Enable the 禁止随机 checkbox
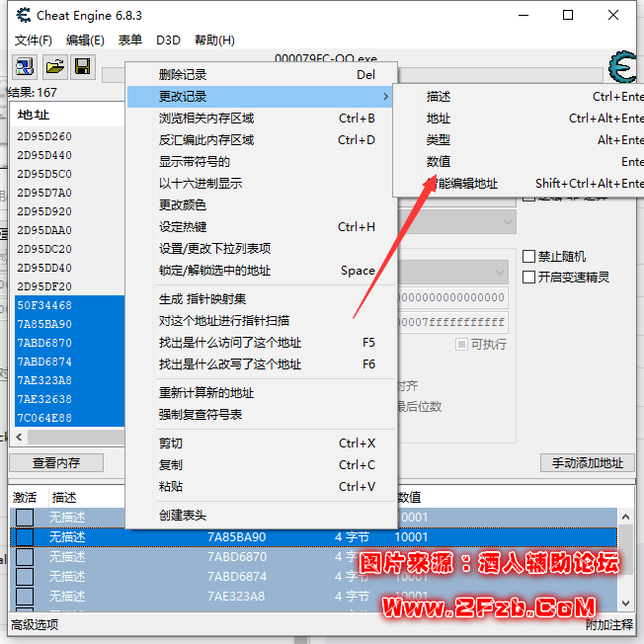 (x=529, y=256)
